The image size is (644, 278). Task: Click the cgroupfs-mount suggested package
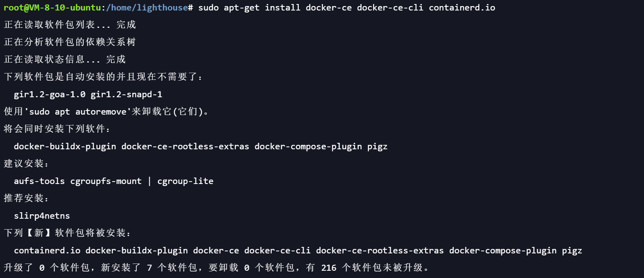[x=106, y=181]
